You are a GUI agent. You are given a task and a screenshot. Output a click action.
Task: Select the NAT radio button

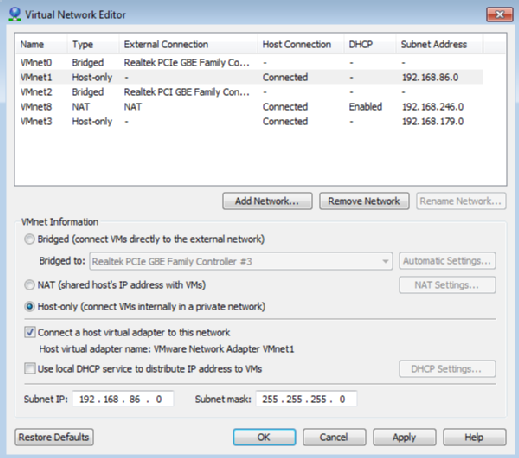(29, 285)
